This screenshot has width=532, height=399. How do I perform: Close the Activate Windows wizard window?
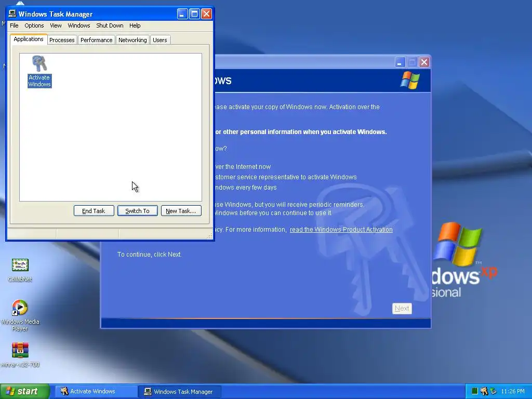(424, 62)
